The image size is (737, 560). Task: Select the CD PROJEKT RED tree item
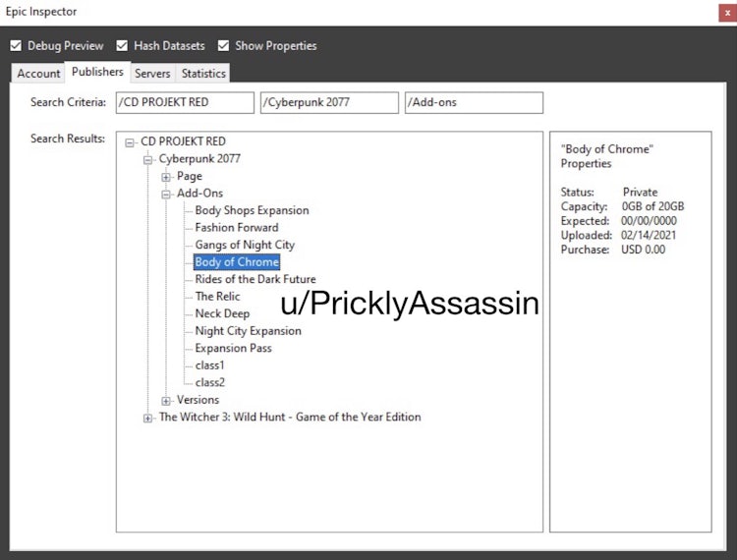184,141
